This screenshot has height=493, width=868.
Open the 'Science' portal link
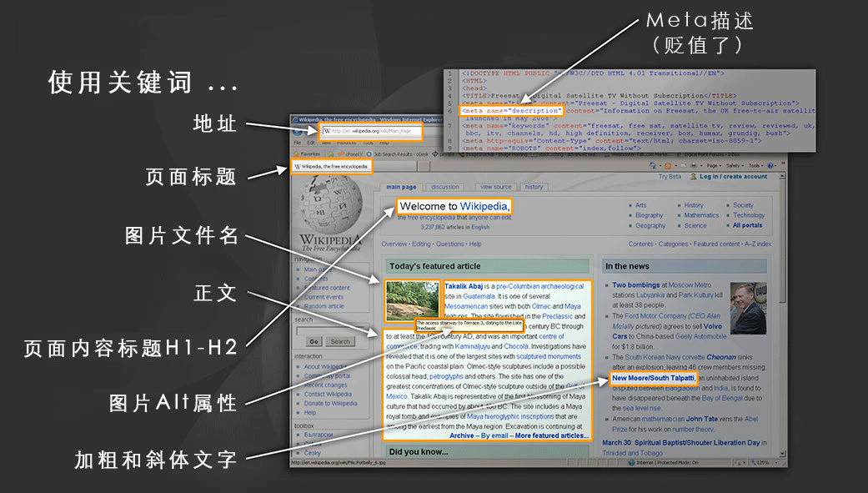click(x=695, y=225)
